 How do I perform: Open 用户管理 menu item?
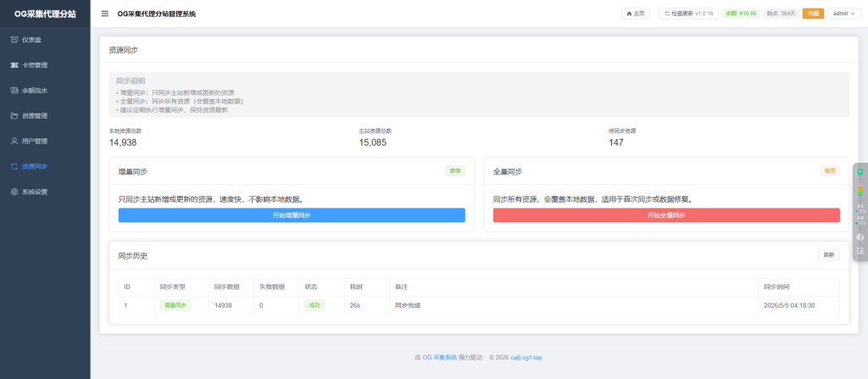pos(45,142)
